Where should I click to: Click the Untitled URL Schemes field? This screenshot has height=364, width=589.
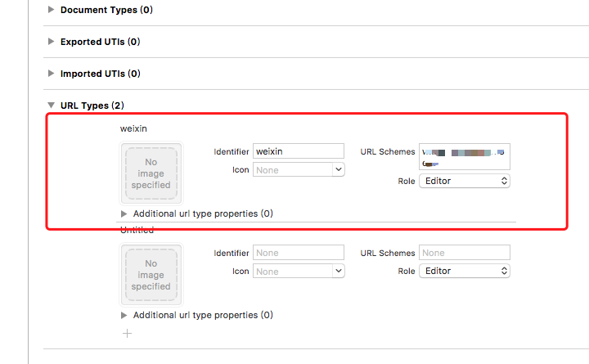pyautogui.click(x=464, y=253)
